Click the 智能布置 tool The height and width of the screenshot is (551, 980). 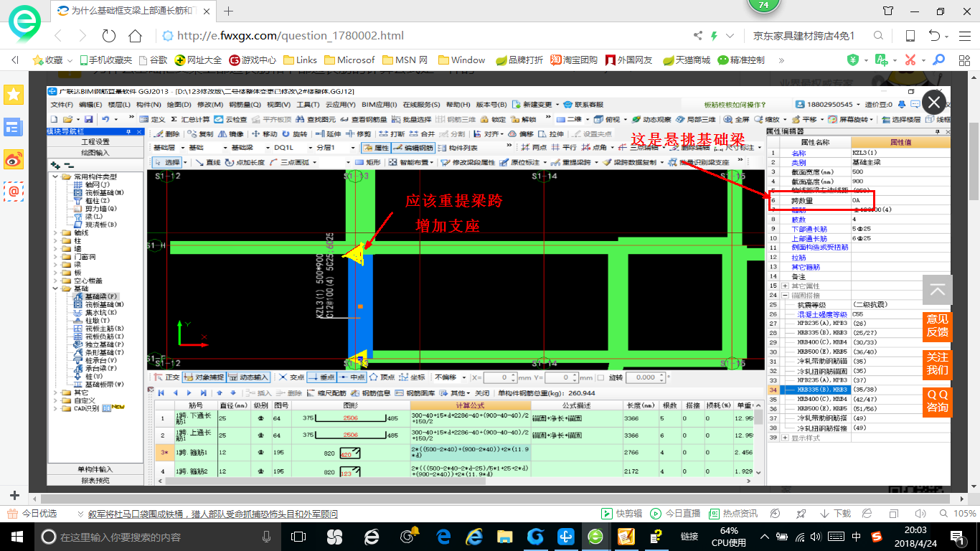[x=412, y=163]
